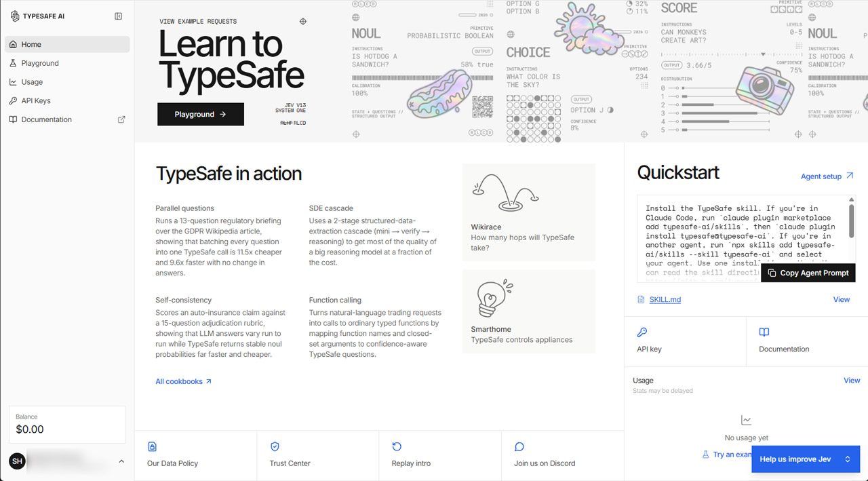Screen dimensions: 868x481
Task: Click the Trust Center shield icon
Action: [275, 446]
